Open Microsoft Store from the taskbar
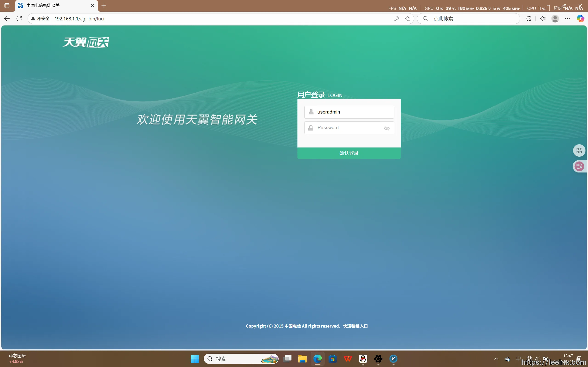 click(333, 359)
